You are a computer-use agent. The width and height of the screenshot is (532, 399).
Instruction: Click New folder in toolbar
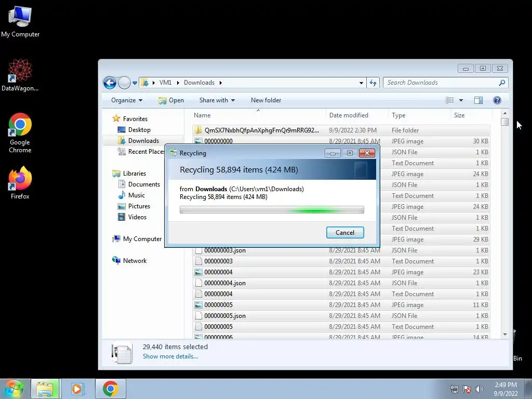pyautogui.click(x=266, y=100)
